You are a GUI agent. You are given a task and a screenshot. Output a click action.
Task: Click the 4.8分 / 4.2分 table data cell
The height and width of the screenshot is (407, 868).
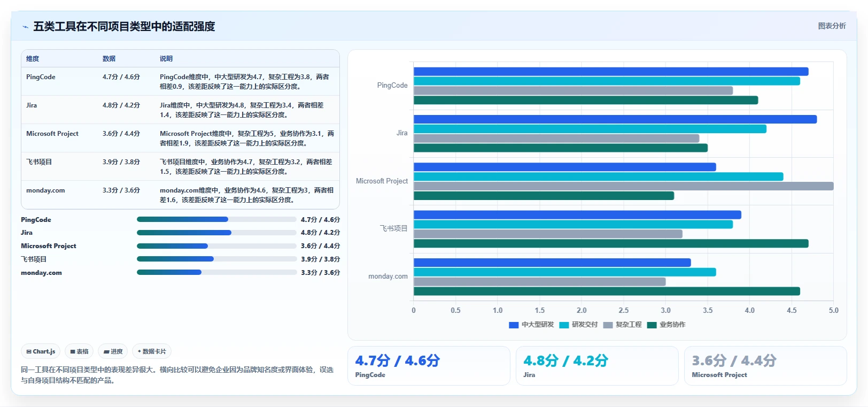point(121,105)
